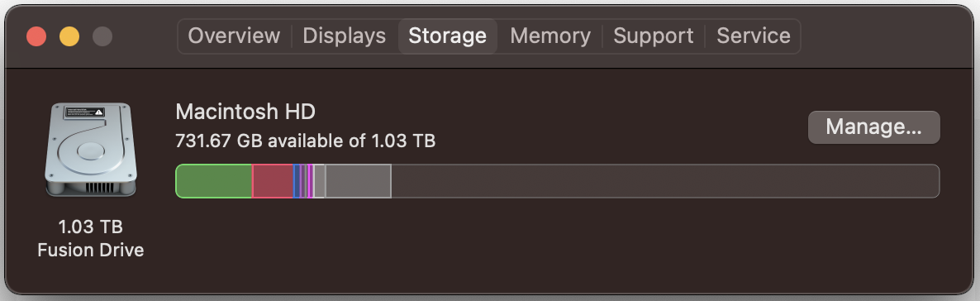Select the green segment in storage bar

[214, 181]
